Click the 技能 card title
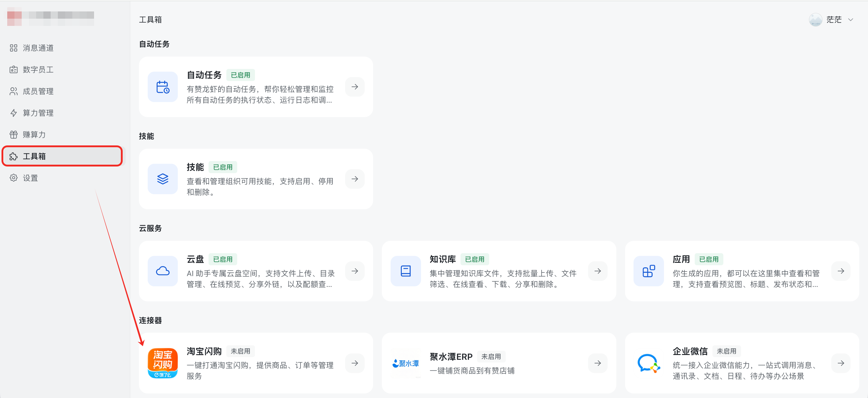868x398 pixels. [195, 167]
